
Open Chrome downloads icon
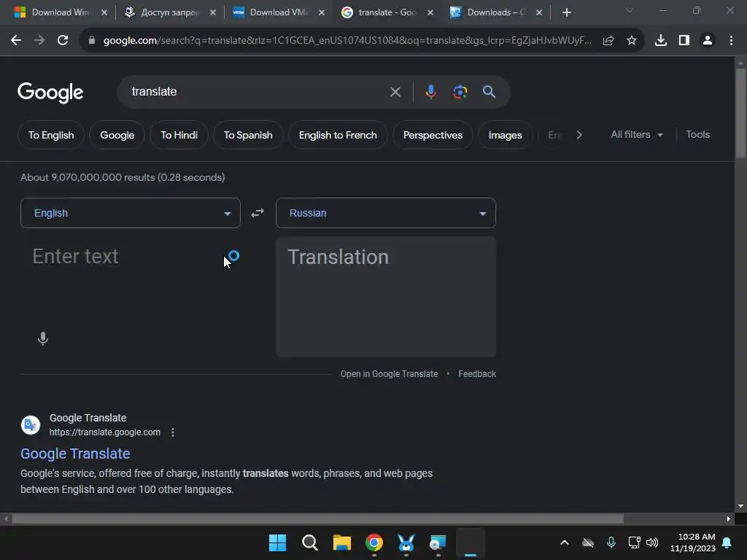661,41
